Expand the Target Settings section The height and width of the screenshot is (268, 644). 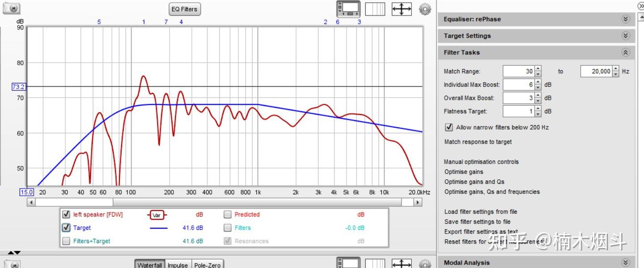(626, 36)
